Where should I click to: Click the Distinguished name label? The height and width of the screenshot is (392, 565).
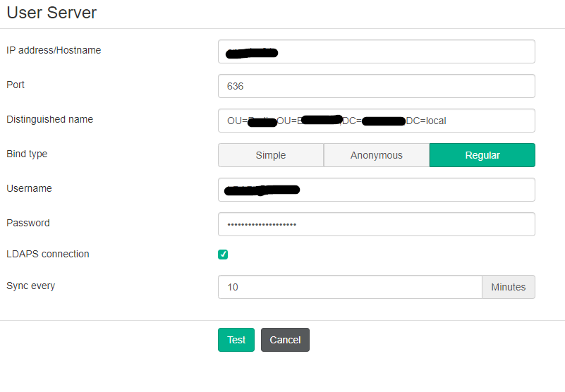[x=49, y=119]
